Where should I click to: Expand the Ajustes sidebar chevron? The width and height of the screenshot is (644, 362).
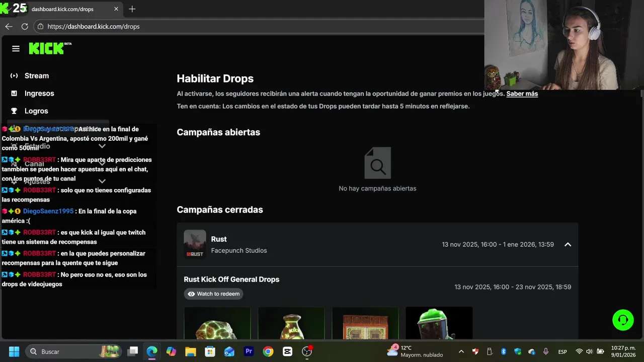pos(102,182)
